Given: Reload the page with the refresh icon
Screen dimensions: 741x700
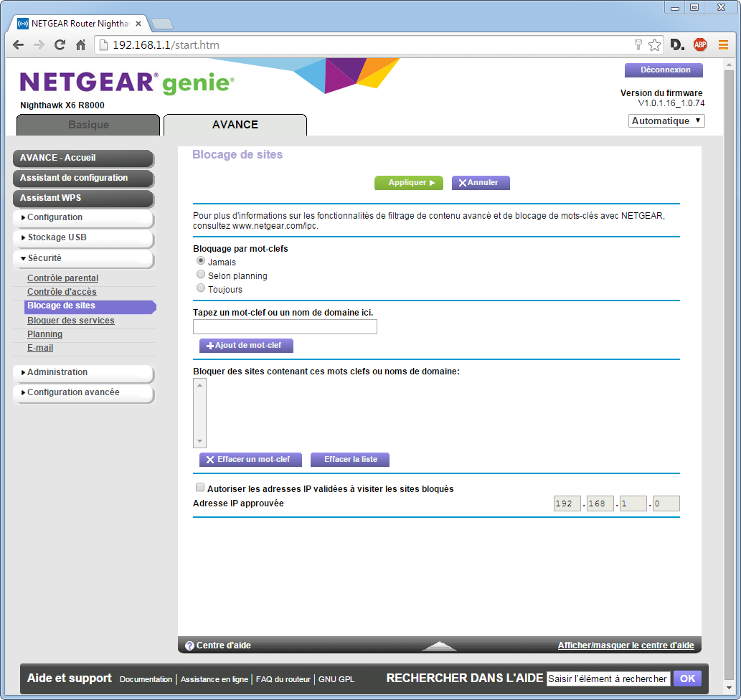Looking at the screenshot, I should coord(60,45).
